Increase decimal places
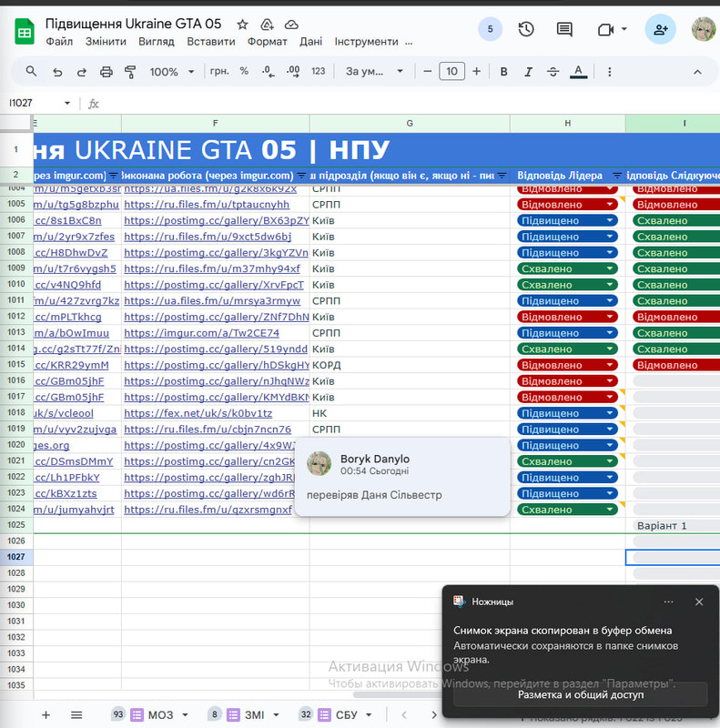 tap(293, 72)
